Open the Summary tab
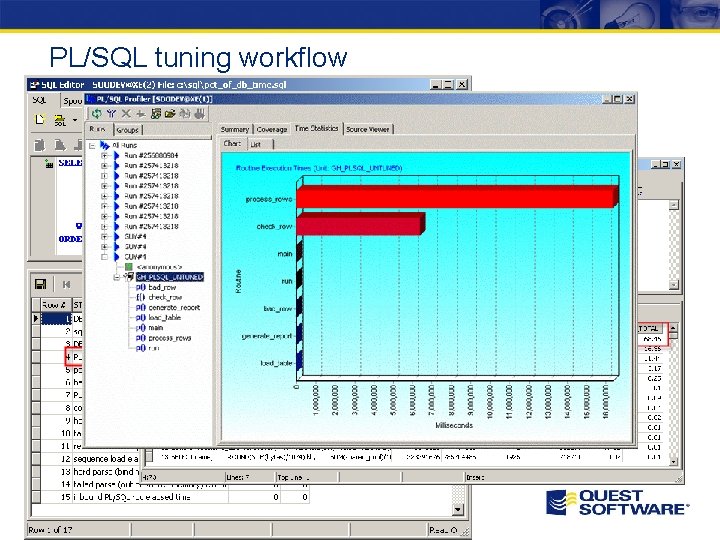Viewport: 720px width, 540px height. [235, 129]
